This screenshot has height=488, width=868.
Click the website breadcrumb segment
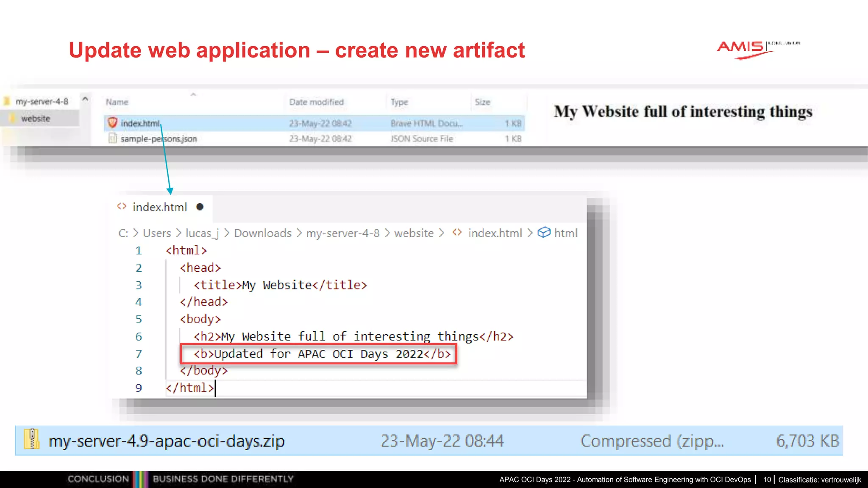click(414, 233)
